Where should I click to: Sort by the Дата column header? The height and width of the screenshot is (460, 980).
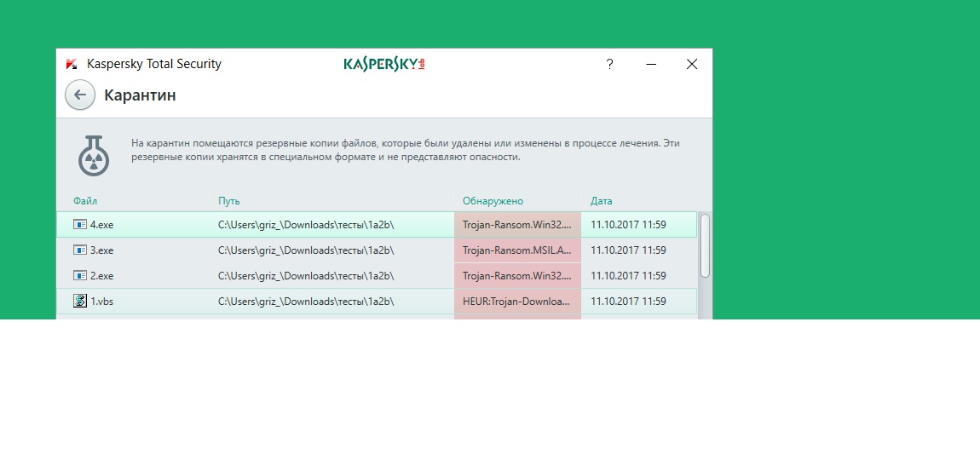coord(602,201)
